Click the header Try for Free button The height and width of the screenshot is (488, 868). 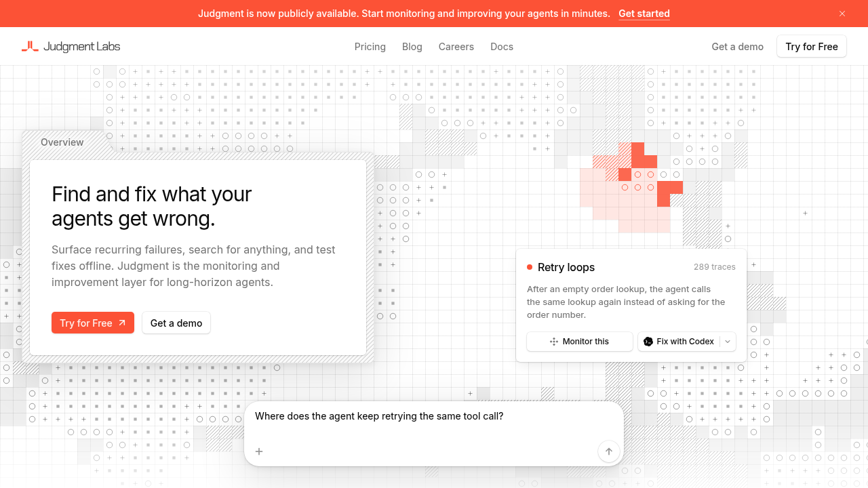click(x=812, y=47)
